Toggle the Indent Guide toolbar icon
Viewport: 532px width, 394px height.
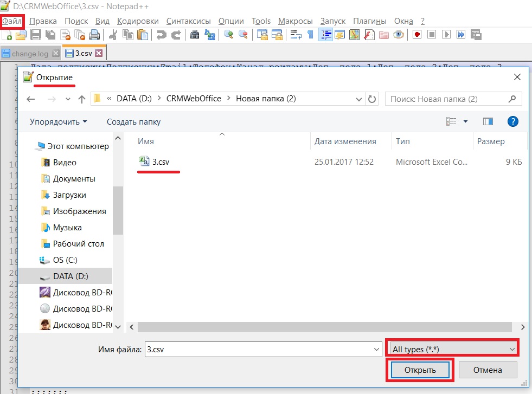pos(325,35)
